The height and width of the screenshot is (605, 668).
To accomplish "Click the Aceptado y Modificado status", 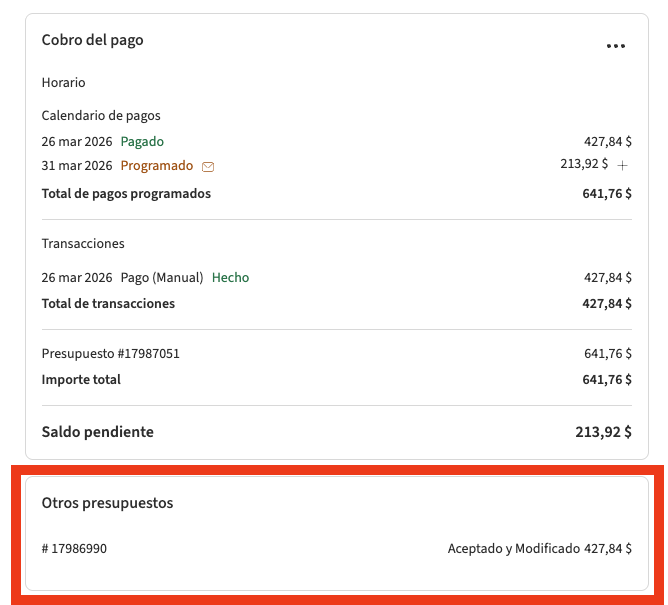I will tap(513, 548).
